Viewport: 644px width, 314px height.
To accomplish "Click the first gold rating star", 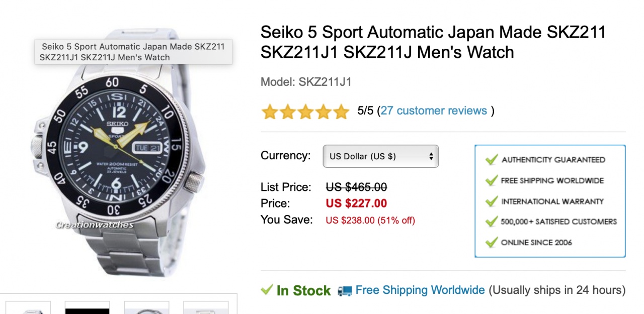I will coord(270,112).
